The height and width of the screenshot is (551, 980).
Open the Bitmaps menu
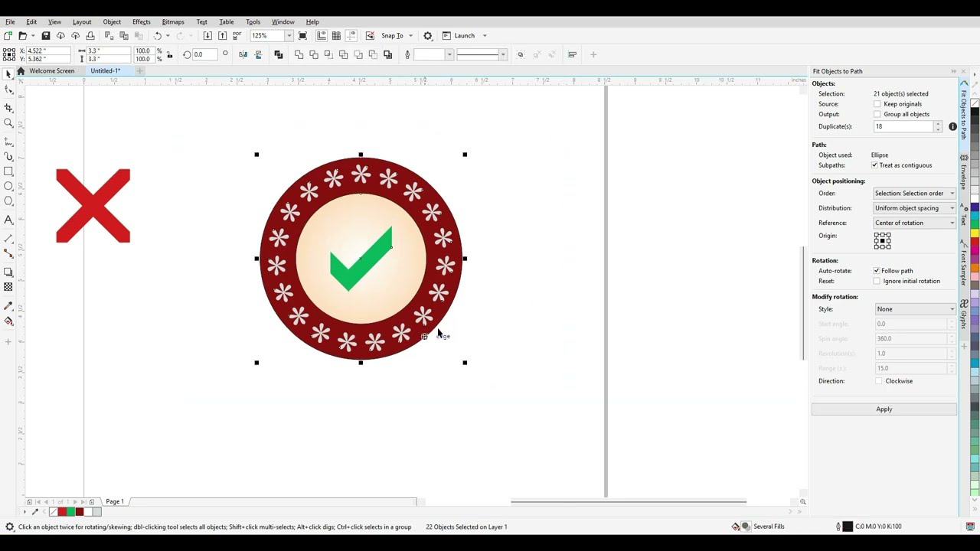(x=173, y=21)
